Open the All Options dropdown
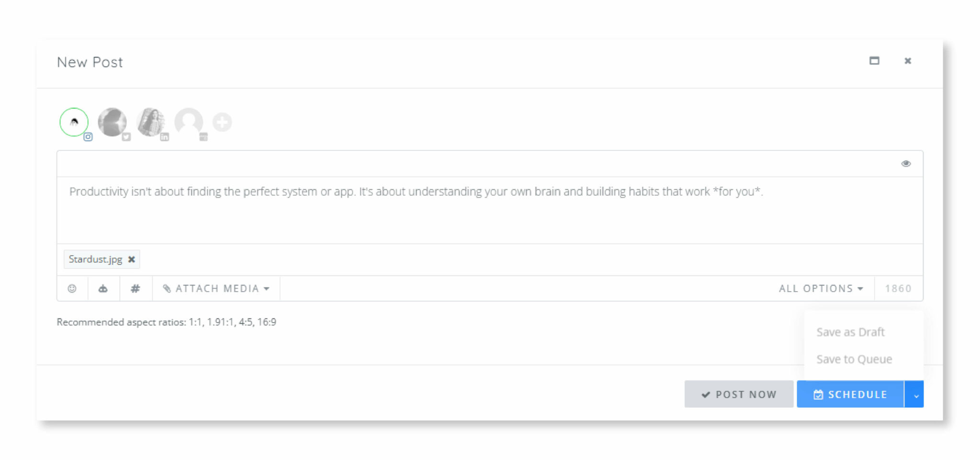This screenshot has height=460, width=980. tap(821, 289)
